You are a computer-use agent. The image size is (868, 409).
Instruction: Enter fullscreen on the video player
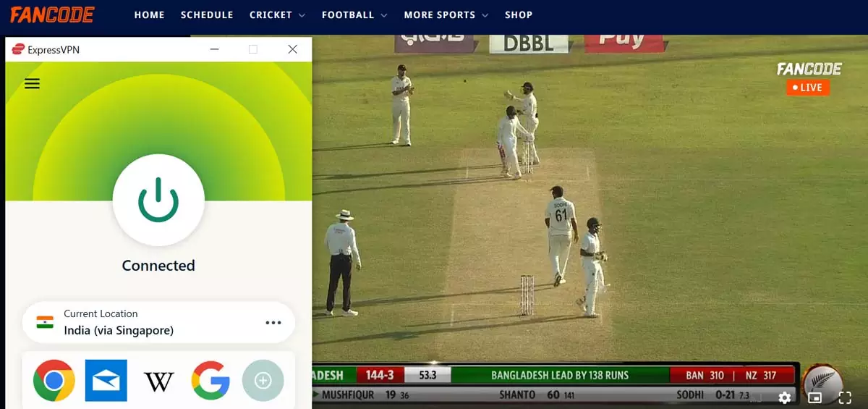pyautogui.click(x=845, y=397)
